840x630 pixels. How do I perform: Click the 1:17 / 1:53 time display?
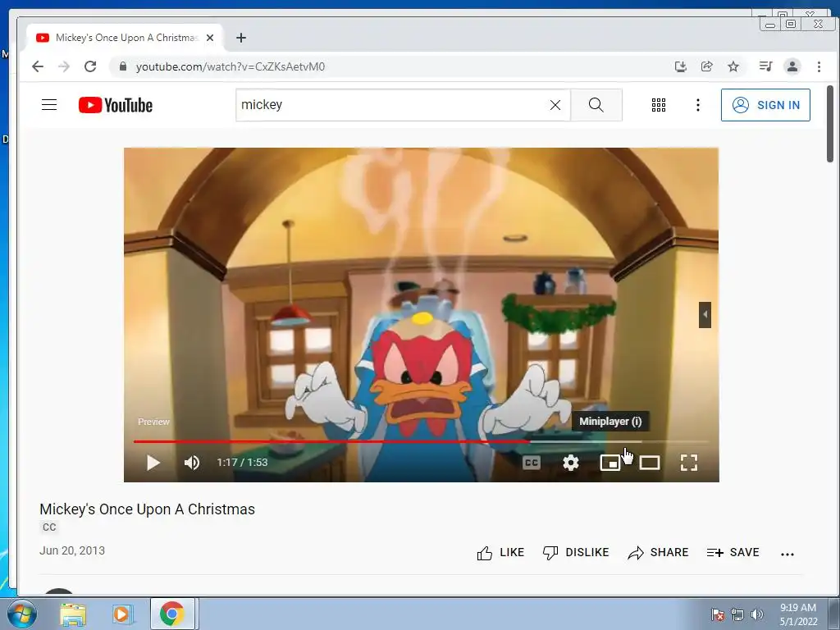point(242,463)
